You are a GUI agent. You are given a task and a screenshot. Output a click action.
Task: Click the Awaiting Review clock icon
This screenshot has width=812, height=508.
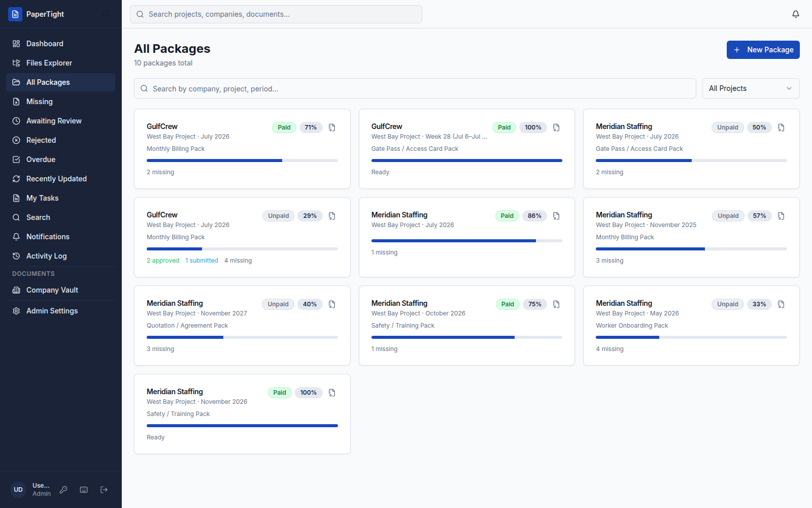tap(16, 121)
